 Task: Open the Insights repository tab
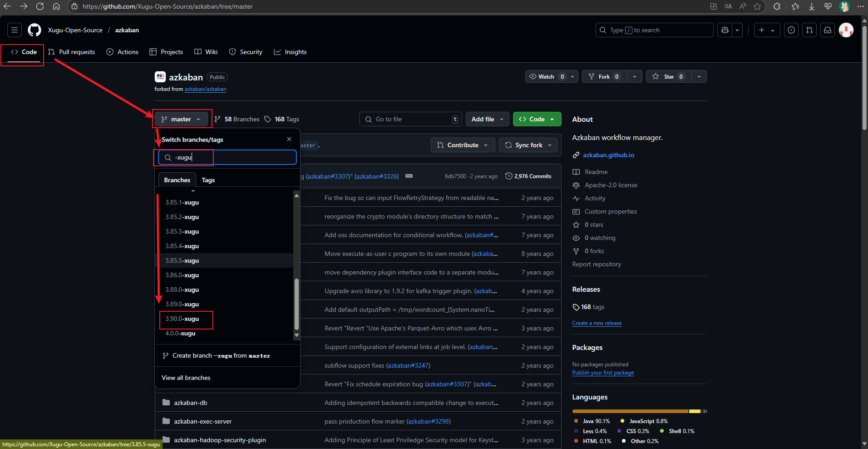[290, 52]
